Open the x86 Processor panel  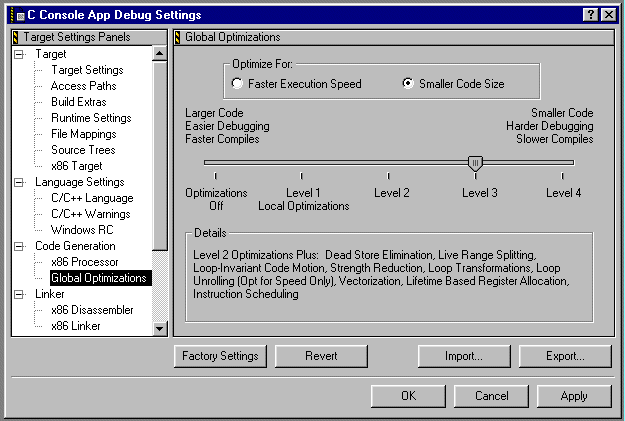pos(85,262)
